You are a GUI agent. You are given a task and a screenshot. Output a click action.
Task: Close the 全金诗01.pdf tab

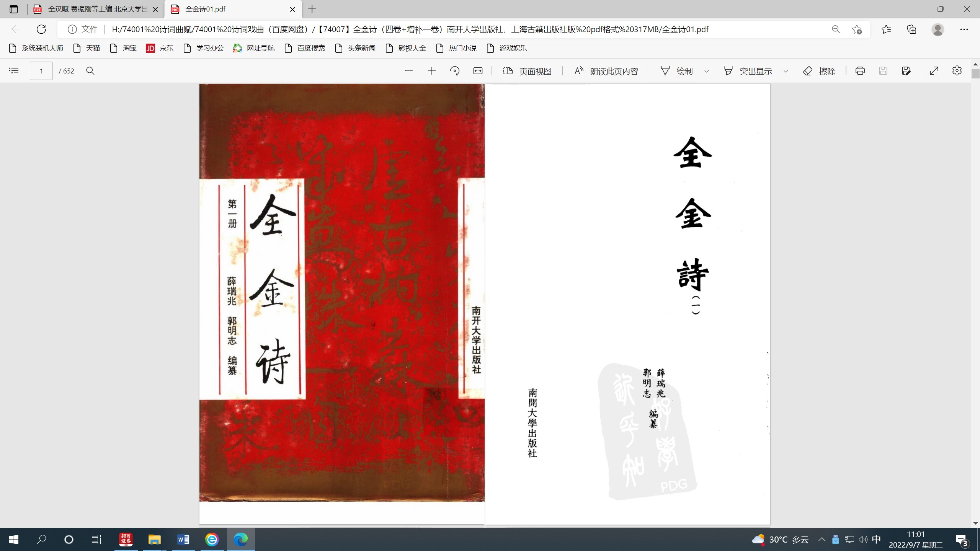[x=292, y=10]
